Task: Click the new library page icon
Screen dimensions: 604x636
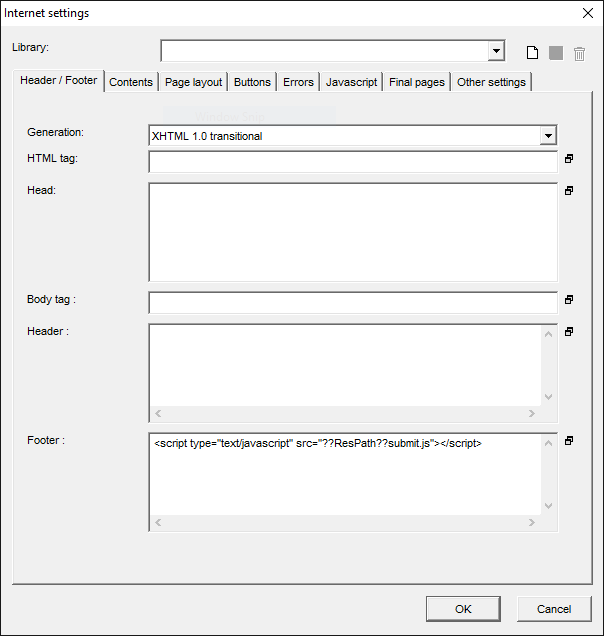Action: click(x=533, y=53)
